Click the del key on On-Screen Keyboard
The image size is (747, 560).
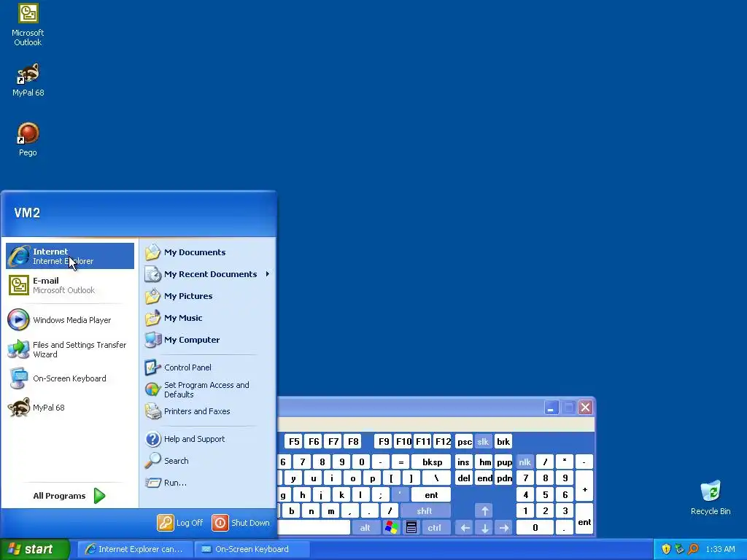[464, 478]
